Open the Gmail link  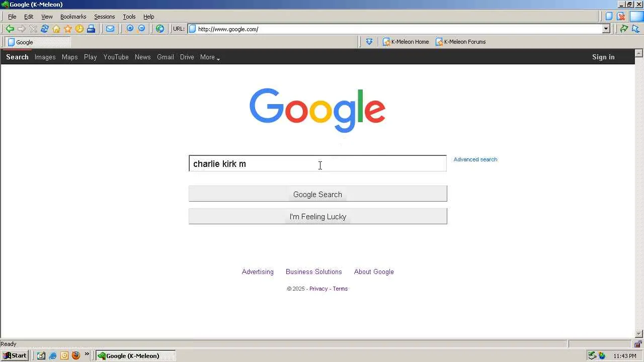(x=165, y=57)
